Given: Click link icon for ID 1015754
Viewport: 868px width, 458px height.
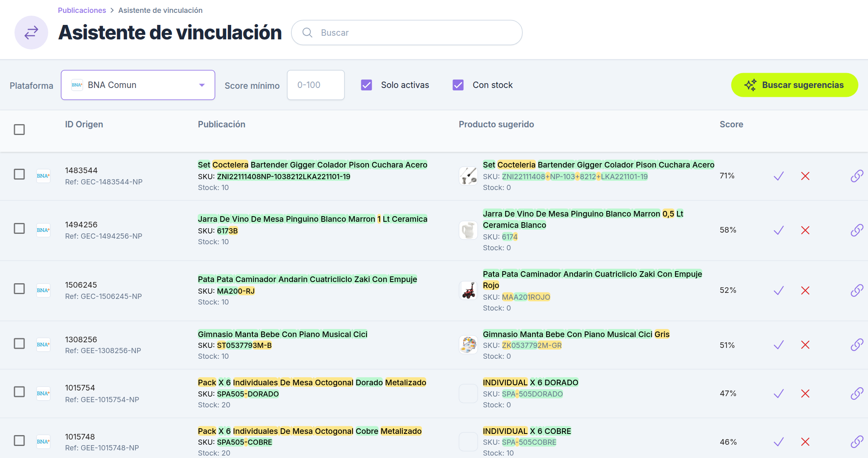Looking at the screenshot, I should (857, 393).
